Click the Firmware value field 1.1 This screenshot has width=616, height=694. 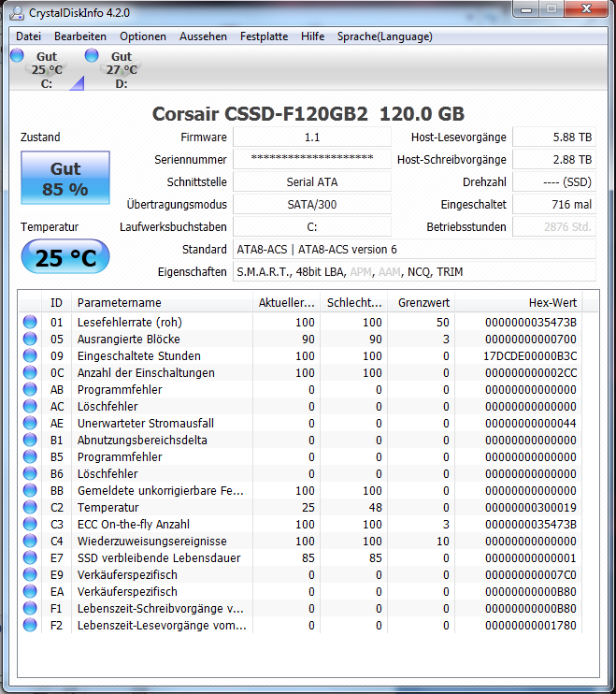point(312,137)
